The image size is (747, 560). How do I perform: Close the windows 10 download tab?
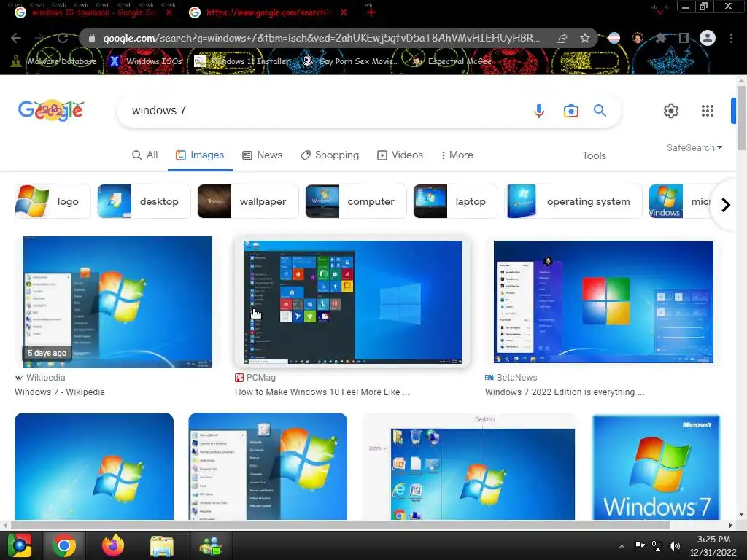[169, 12]
